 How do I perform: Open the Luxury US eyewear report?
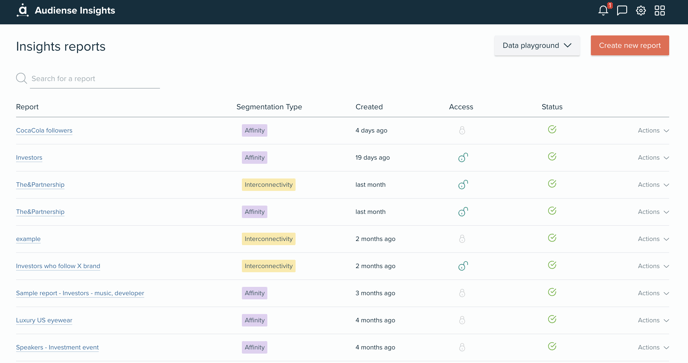[44, 320]
